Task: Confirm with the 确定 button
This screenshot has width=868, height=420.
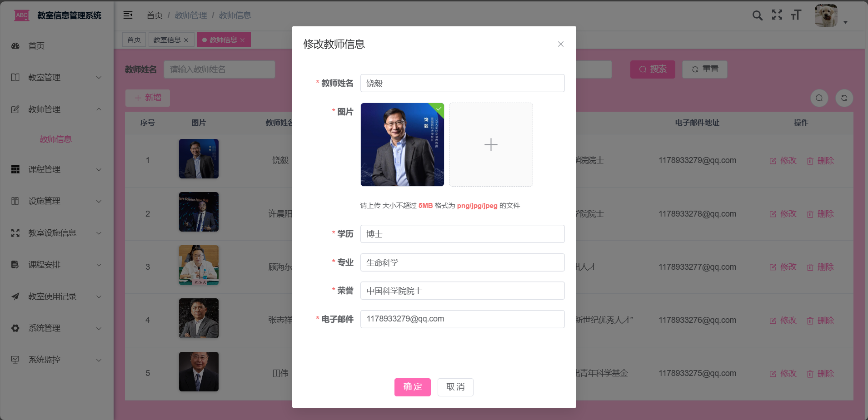Action: point(413,387)
